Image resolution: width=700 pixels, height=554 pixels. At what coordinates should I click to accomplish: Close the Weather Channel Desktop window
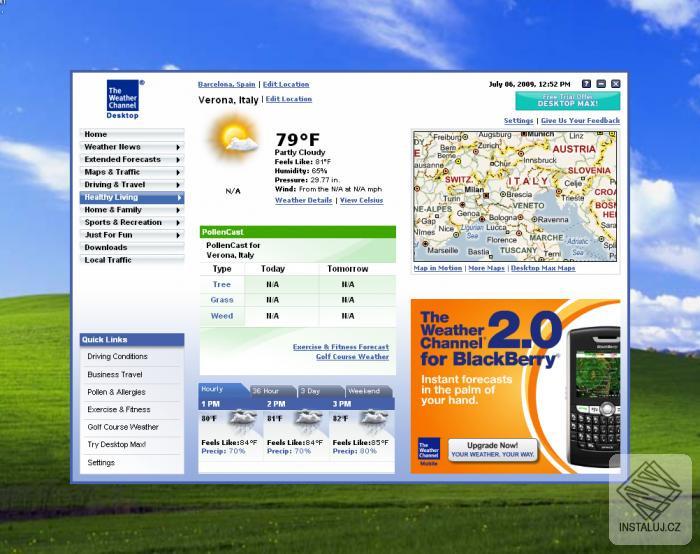(616, 84)
